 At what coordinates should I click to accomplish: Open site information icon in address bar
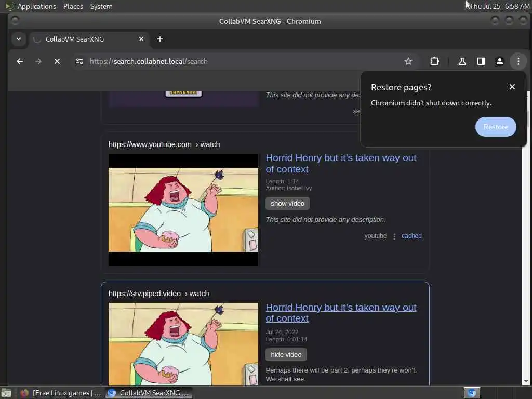[79, 61]
